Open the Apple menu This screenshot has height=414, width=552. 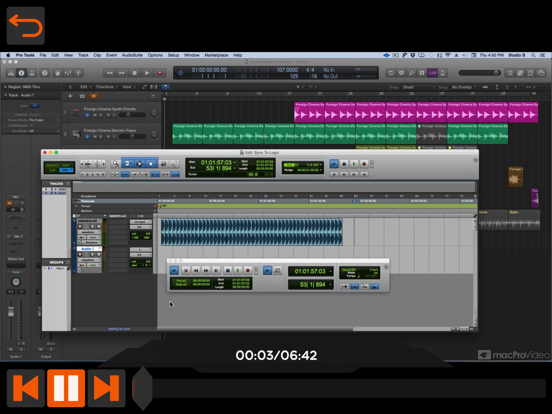coord(8,55)
